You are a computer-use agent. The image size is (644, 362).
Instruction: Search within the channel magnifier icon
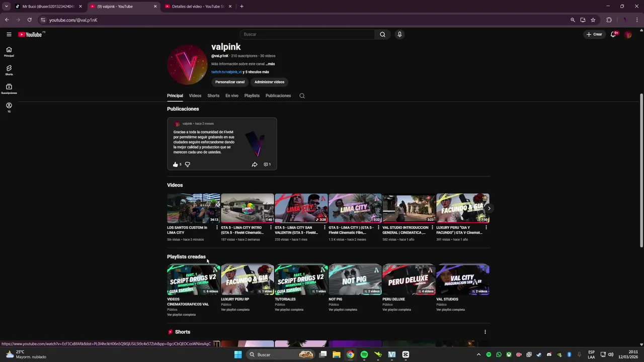[302, 96]
